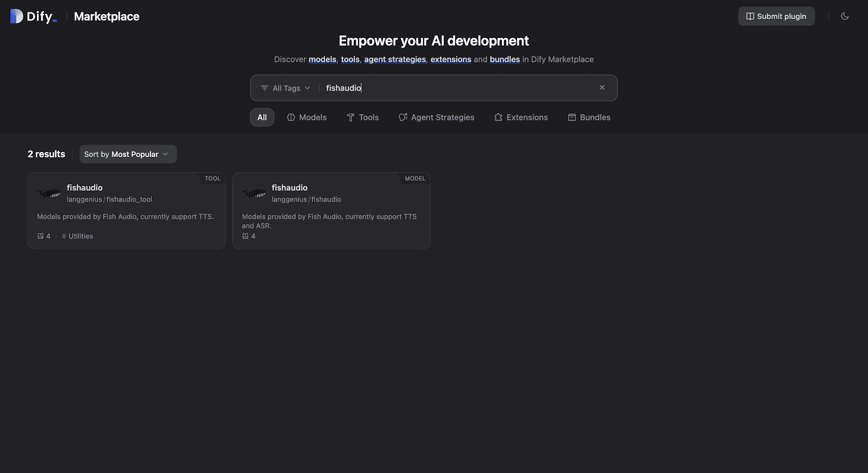Follow the 'bundles' link in subtitle

coord(505,59)
